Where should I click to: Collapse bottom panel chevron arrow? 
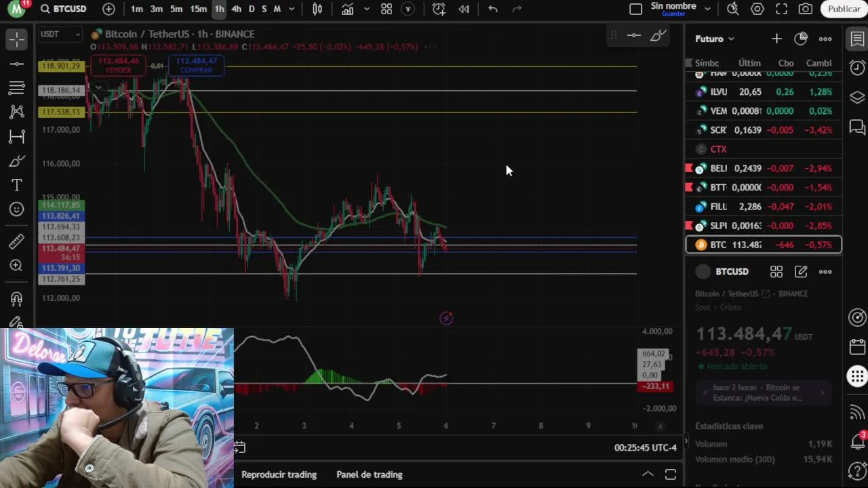coord(648,474)
